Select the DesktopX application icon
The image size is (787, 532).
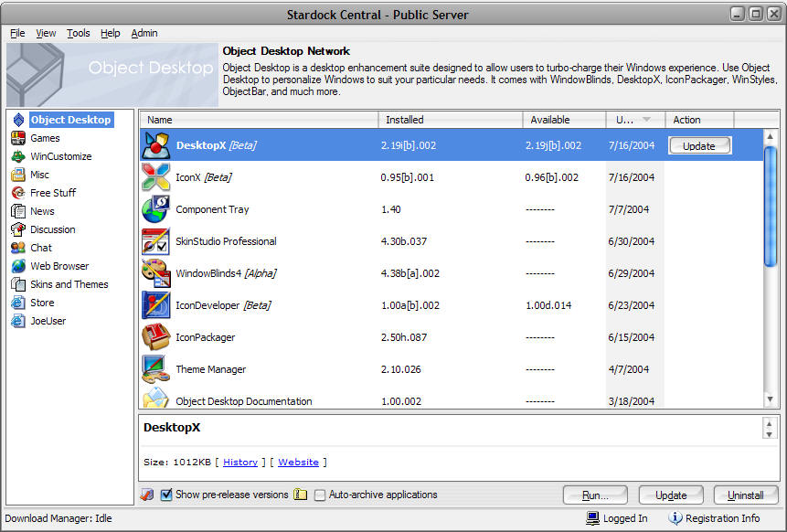(x=156, y=145)
